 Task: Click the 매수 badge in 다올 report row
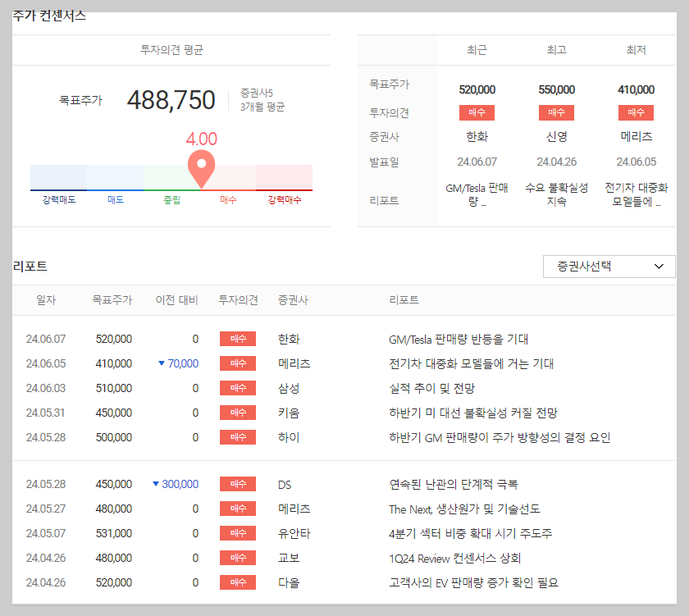(238, 582)
